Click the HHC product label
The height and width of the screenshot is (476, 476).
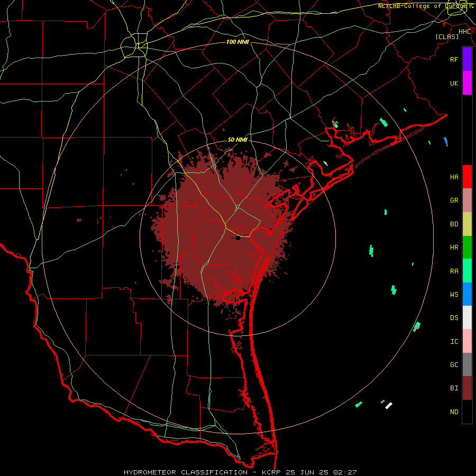pos(465,32)
